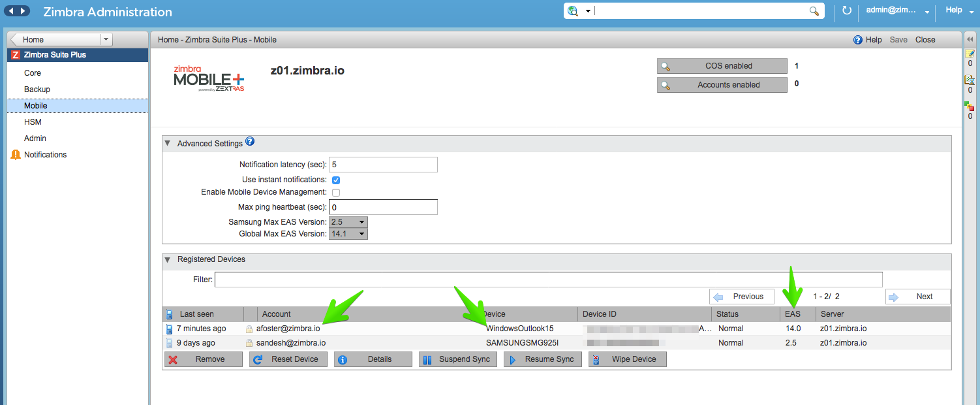980x405 pixels.
Task: Click the back navigation arrow icon
Action: [x=11, y=11]
